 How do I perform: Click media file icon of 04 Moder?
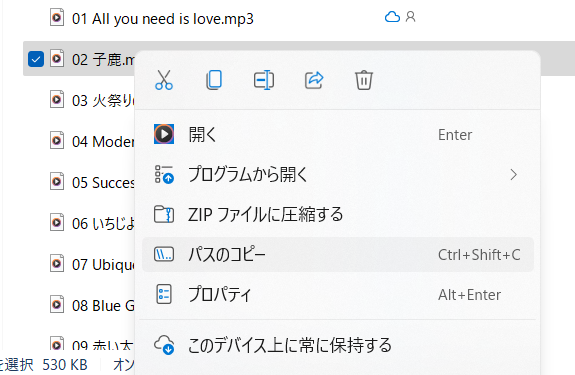pyautogui.click(x=57, y=140)
